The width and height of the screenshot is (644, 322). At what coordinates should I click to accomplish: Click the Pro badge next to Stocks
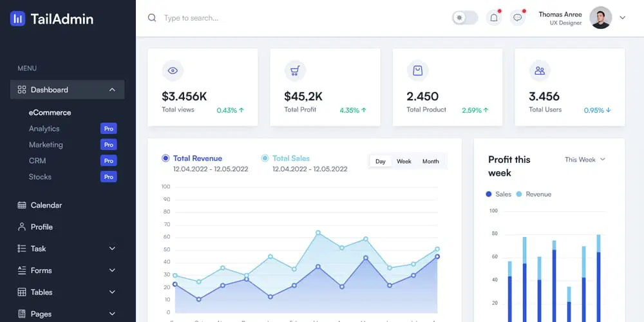coord(108,176)
